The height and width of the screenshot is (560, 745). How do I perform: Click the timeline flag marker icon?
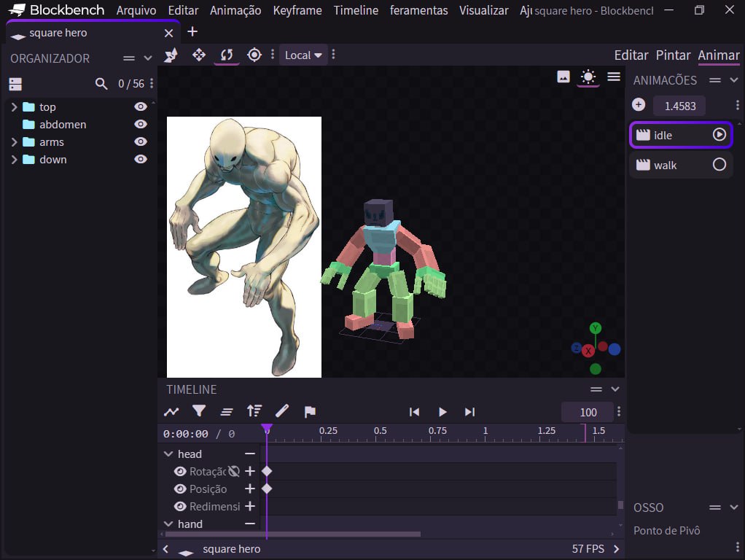(x=310, y=412)
